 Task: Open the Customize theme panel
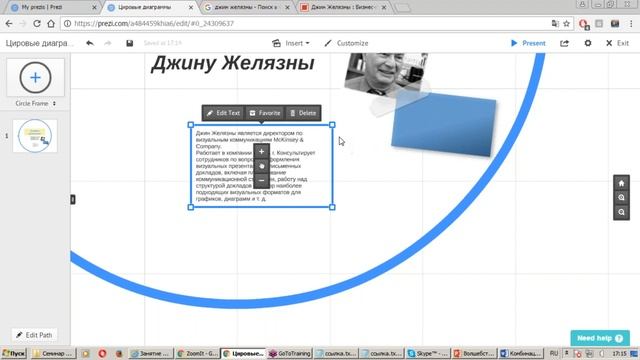346,43
